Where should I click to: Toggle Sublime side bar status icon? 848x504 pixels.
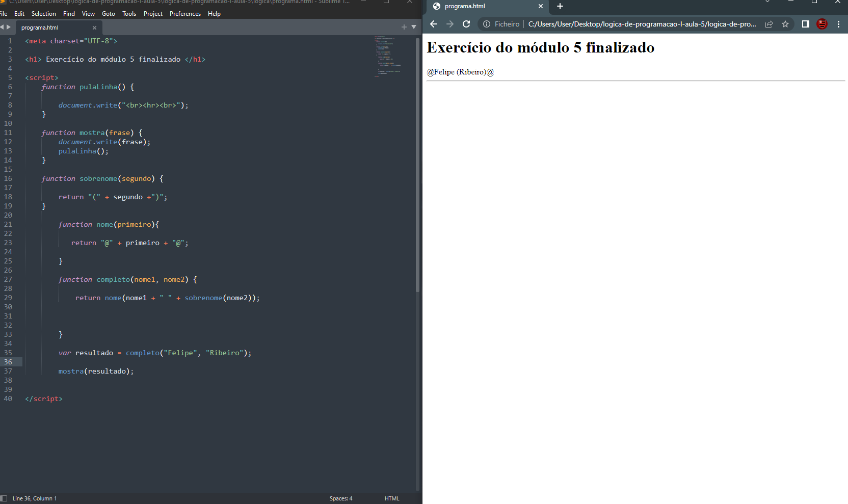click(4, 498)
